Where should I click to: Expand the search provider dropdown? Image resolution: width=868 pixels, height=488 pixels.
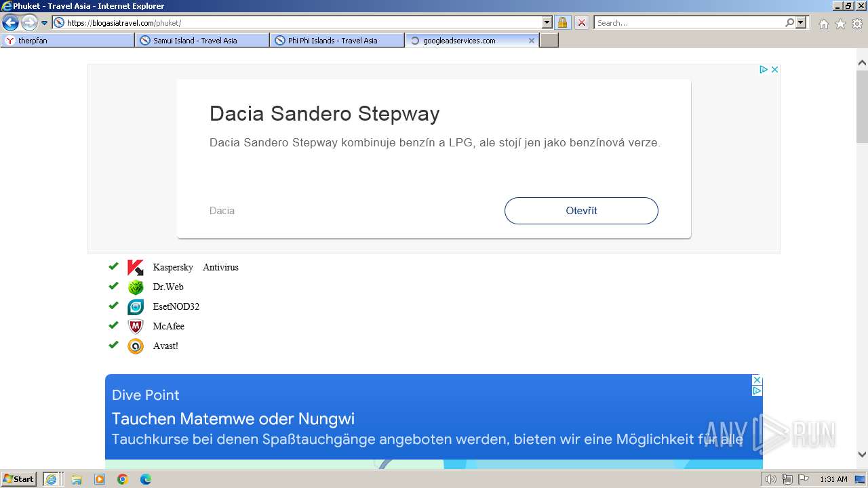tap(802, 23)
